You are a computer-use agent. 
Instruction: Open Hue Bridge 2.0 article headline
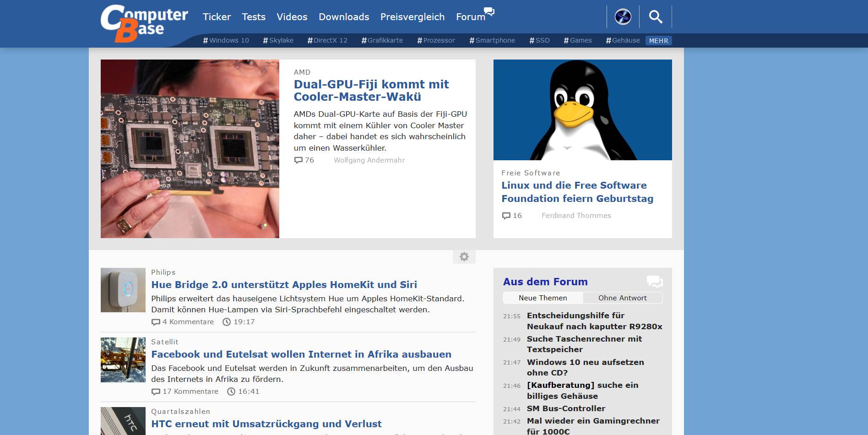[x=284, y=285]
